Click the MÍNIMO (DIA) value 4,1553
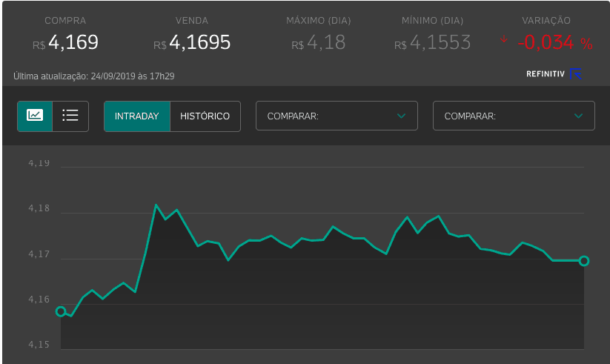Viewport: 610px width, 364px height. [x=432, y=43]
